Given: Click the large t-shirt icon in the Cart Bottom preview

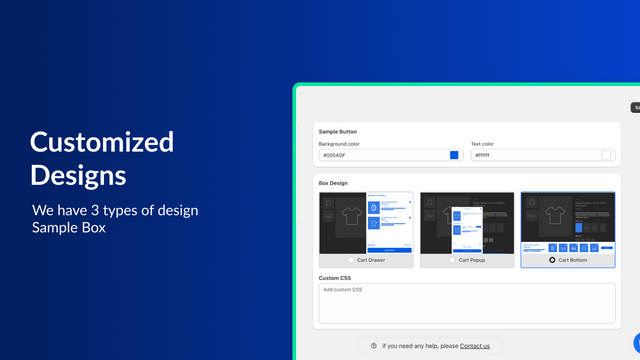Looking at the screenshot, I should click(555, 215).
